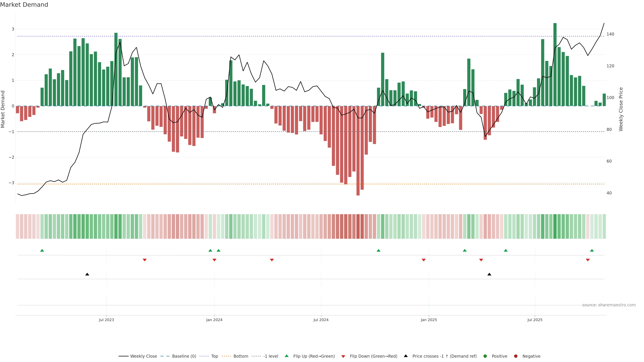644x362 pixels.
Task: Click the Negative red dot legend
Action: tap(516, 356)
